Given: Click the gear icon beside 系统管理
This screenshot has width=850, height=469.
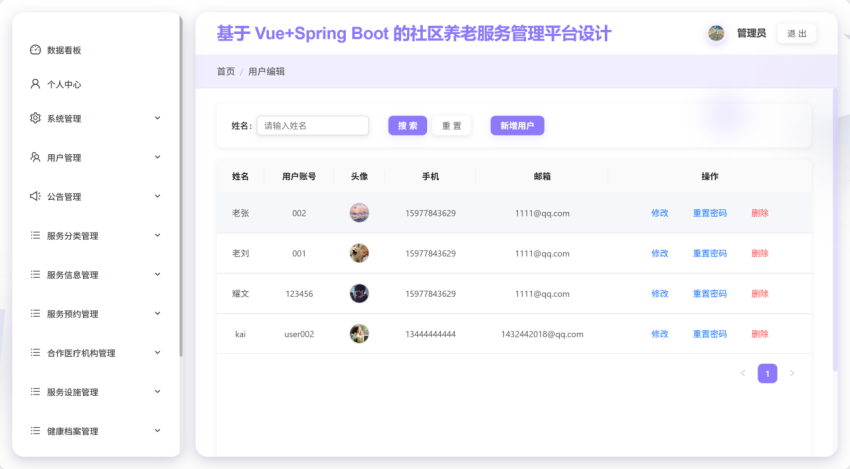Looking at the screenshot, I should (35, 118).
